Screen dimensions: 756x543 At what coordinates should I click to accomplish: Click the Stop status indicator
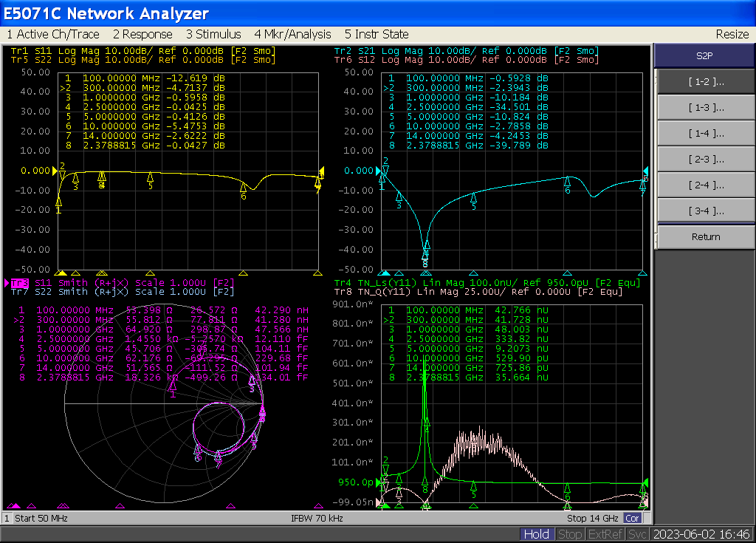[570, 534]
